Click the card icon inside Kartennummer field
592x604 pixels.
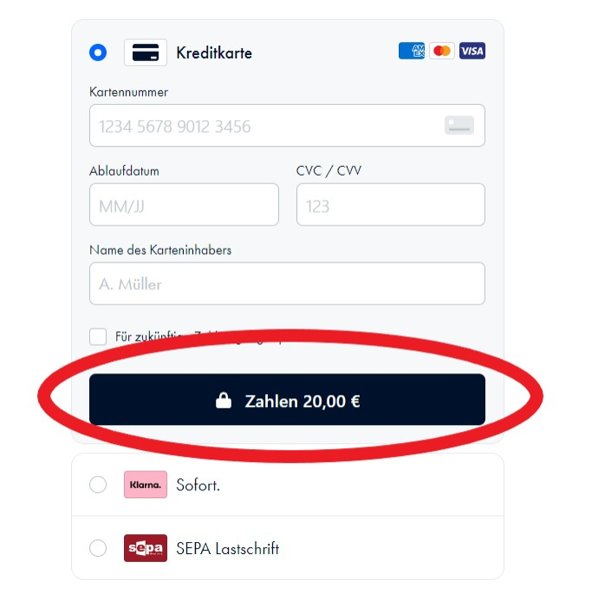(459, 126)
